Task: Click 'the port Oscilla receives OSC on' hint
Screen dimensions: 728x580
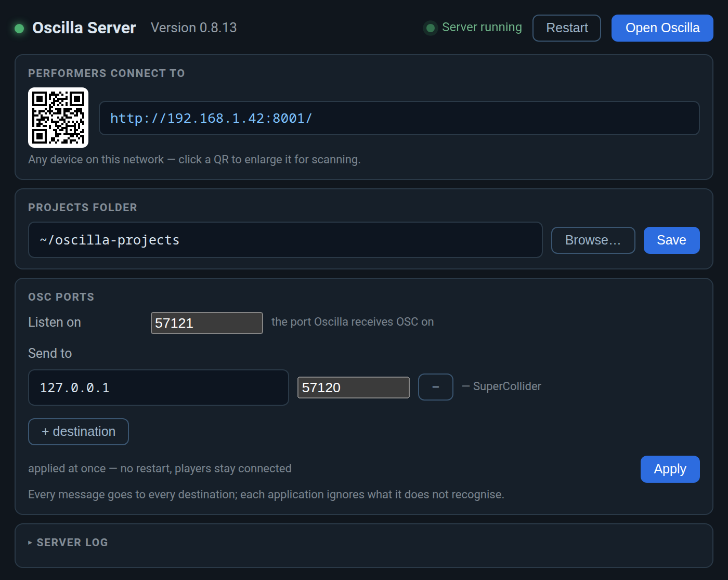Action: (353, 322)
